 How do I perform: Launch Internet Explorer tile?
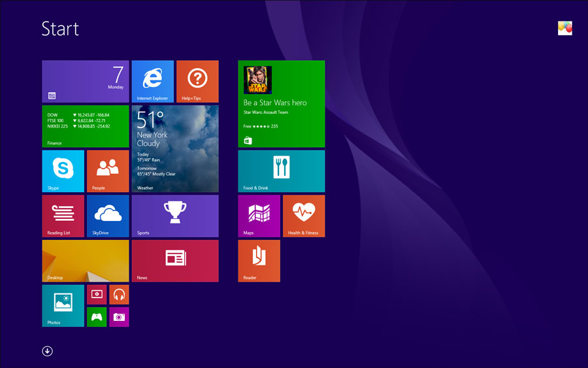pyautogui.click(x=153, y=82)
